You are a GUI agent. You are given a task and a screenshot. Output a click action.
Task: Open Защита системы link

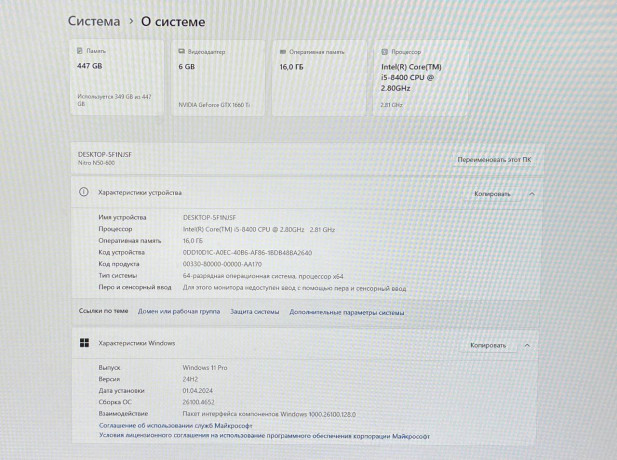255,312
